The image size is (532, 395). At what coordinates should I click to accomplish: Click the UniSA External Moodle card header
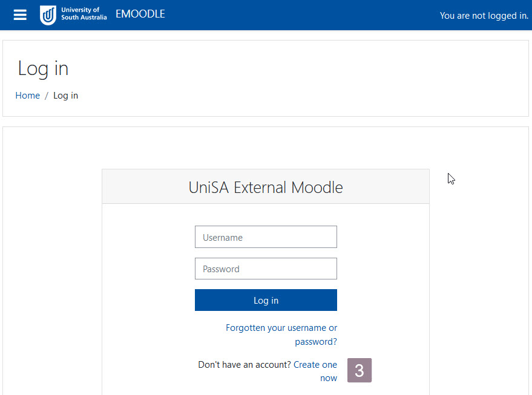(x=265, y=187)
